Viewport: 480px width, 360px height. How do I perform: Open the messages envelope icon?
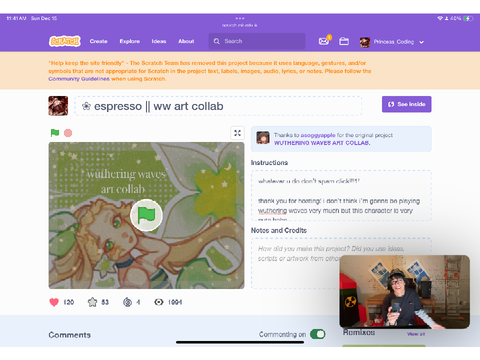click(324, 41)
